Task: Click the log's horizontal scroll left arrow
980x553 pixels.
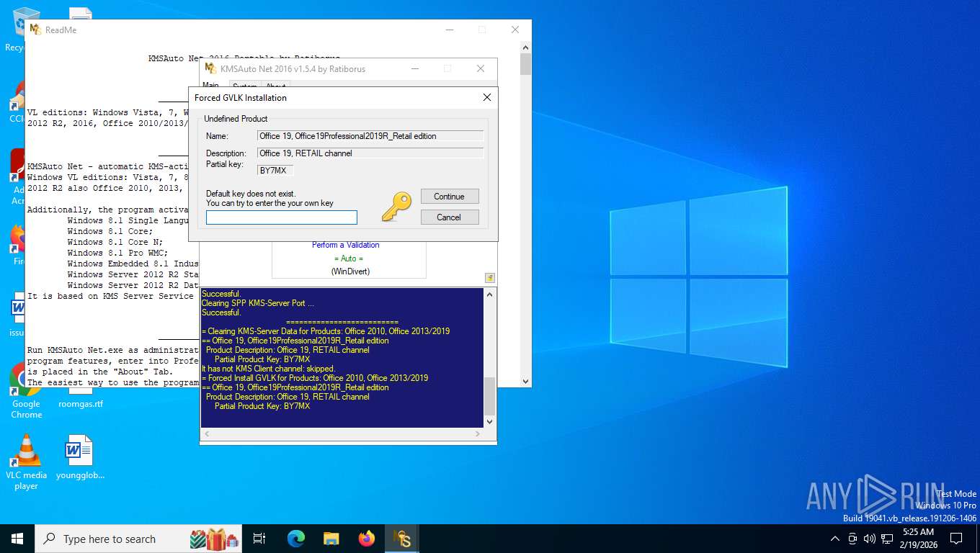Action: coord(208,434)
